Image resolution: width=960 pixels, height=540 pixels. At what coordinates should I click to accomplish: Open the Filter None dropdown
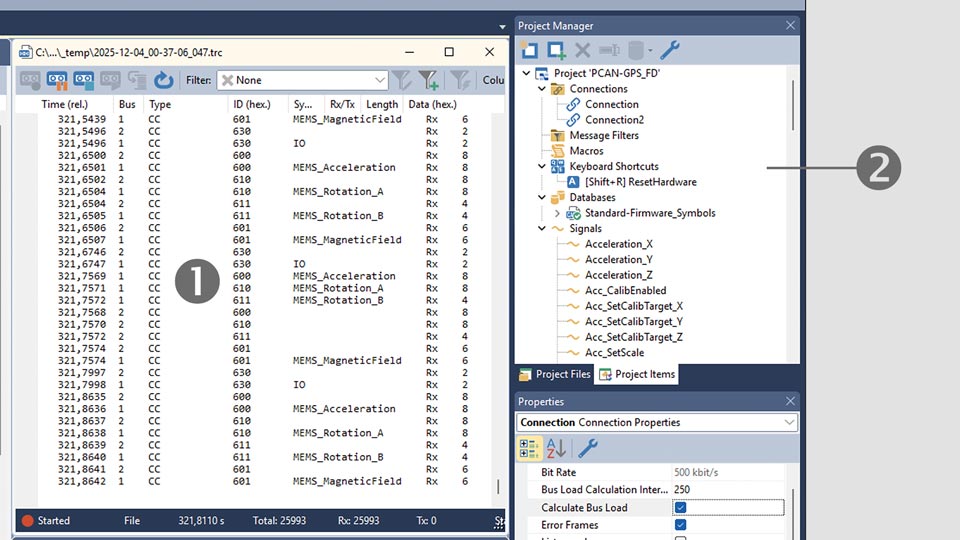pos(380,80)
